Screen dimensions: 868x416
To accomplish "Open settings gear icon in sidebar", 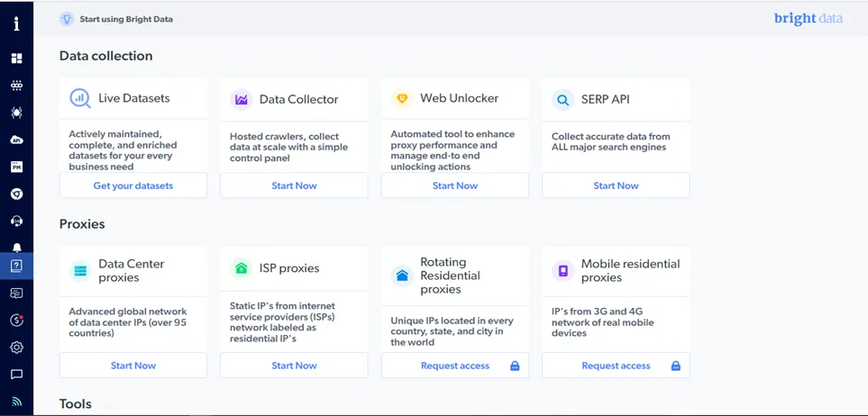I will point(16,348).
